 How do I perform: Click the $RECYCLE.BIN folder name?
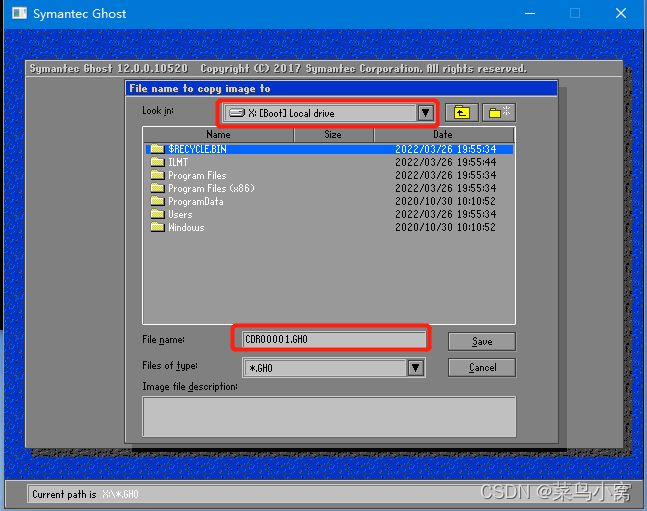pyautogui.click(x=197, y=149)
